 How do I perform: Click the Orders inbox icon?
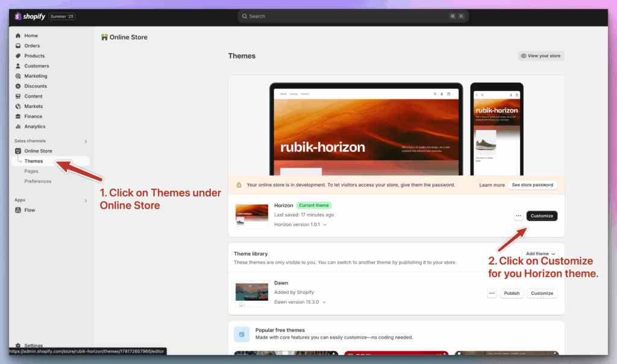click(x=18, y=46)
